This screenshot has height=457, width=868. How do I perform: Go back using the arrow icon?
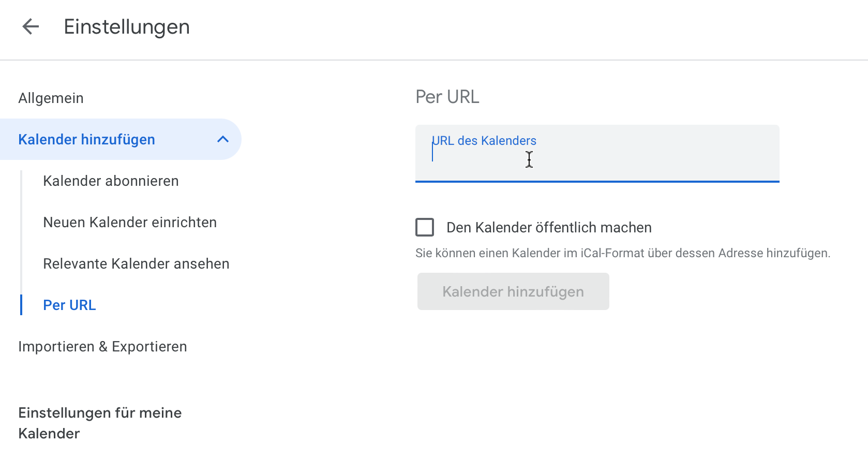tap(31, 26)
